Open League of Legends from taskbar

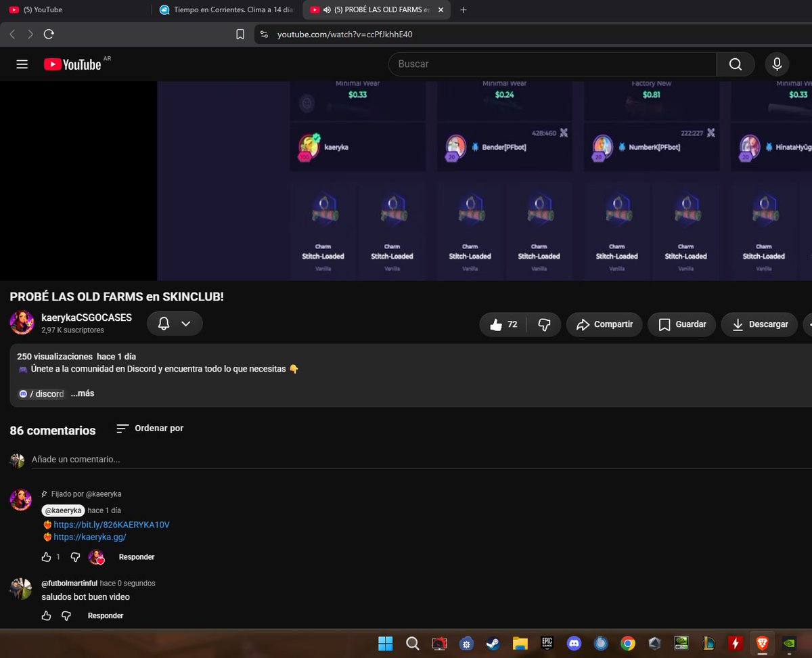pyautogui.click(x=710, y=643)
